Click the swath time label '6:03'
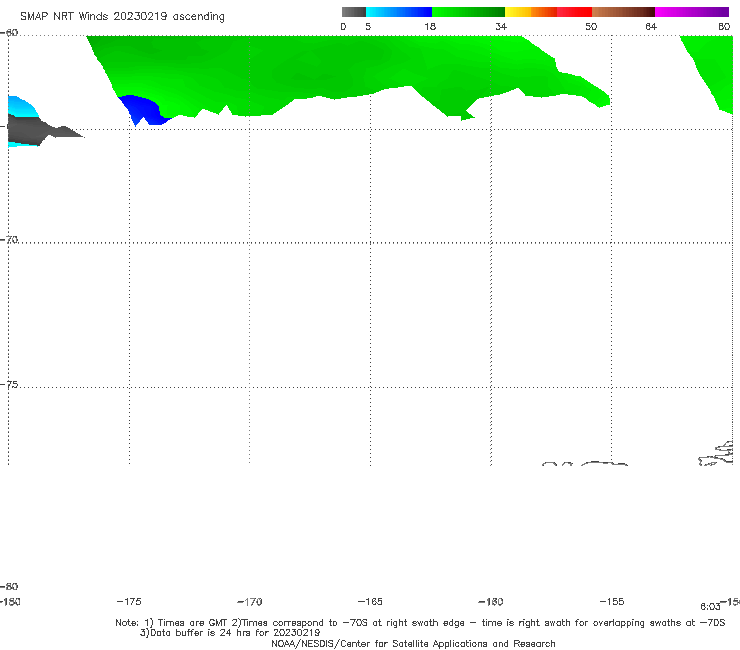Screen dimensions: 740x650 [710, 607]
